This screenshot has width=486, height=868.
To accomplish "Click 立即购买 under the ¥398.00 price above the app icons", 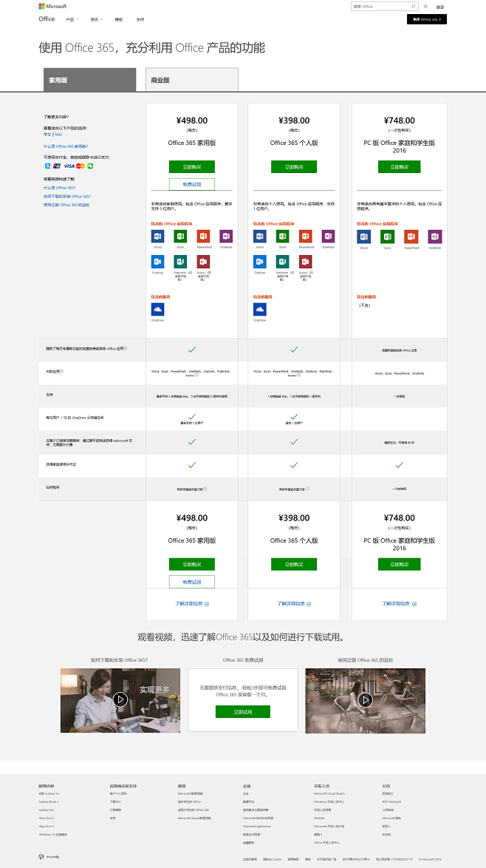I will [293, 166].
